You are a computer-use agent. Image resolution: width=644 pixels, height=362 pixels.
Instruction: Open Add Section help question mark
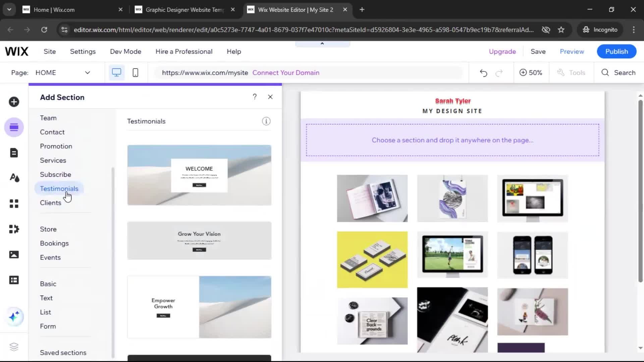[x=255, y=97]
